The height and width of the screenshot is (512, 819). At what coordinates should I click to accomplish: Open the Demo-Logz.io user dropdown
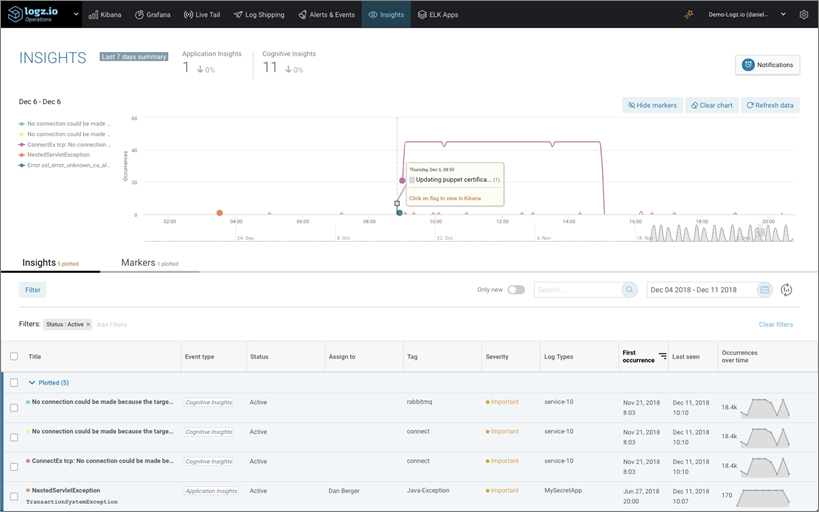click(x=746, y=15)
